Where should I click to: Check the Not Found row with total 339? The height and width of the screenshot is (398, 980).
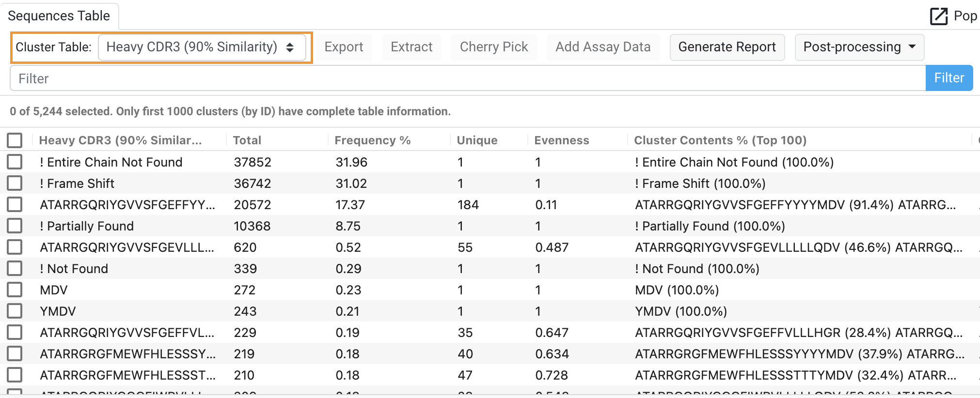click(15, 268)
